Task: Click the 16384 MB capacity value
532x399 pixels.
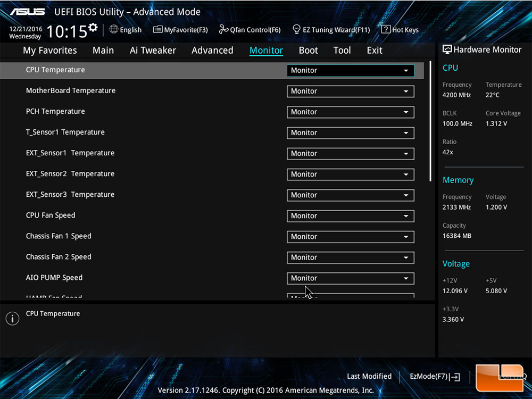Action: pos(457,236)
